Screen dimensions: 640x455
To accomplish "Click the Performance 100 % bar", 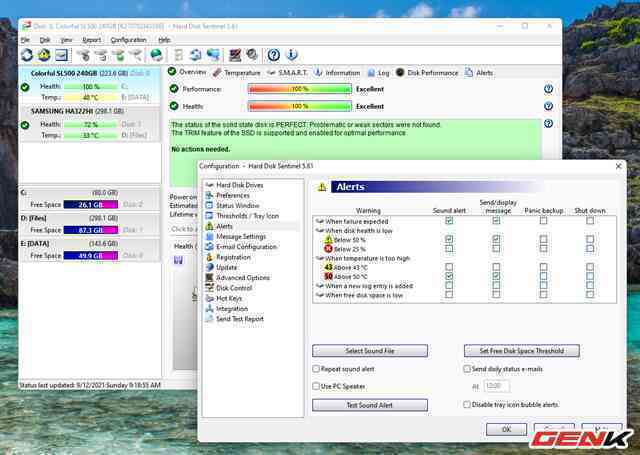I will (300, 89).
